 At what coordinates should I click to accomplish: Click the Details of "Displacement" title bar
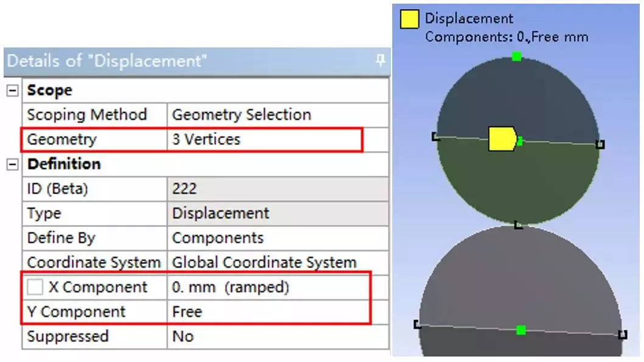click(x=197, y=61)
